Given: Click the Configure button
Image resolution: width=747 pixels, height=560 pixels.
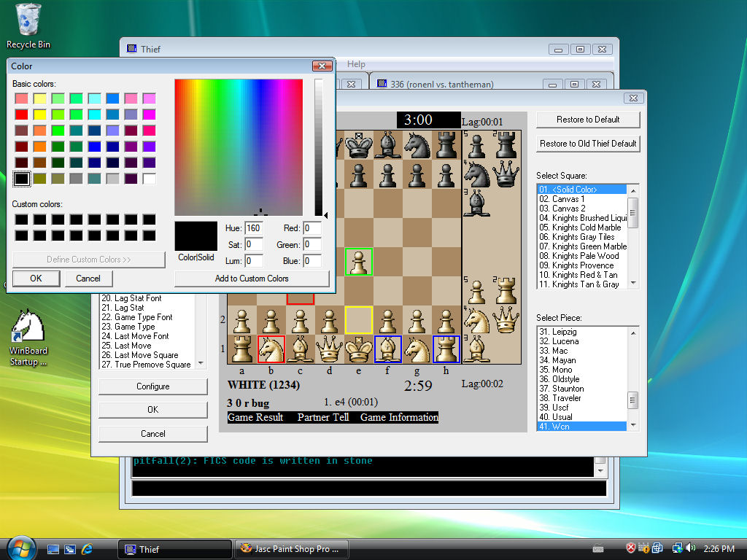Looking at the screenshot, I should click(153, 386).
